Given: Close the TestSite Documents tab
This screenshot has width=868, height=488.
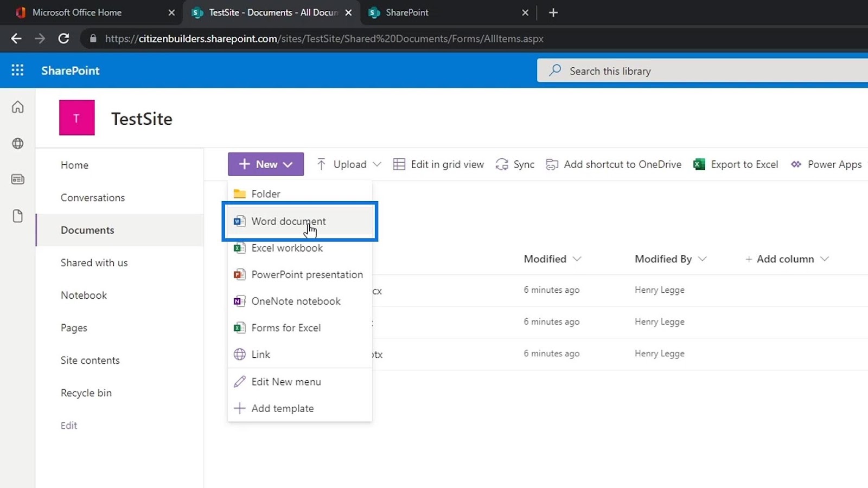Looking at the screenshot, I should 348,12.
